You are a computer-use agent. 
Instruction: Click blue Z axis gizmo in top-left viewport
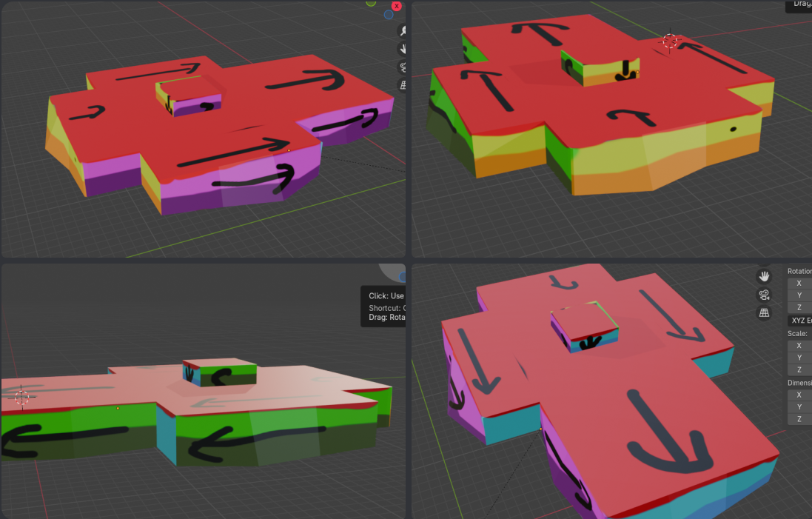389,14
